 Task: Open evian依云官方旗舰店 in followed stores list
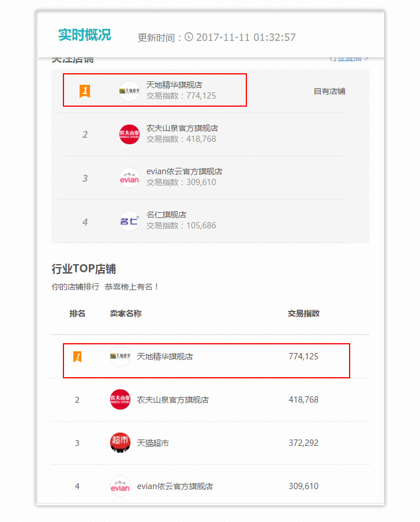coord(184,171)
